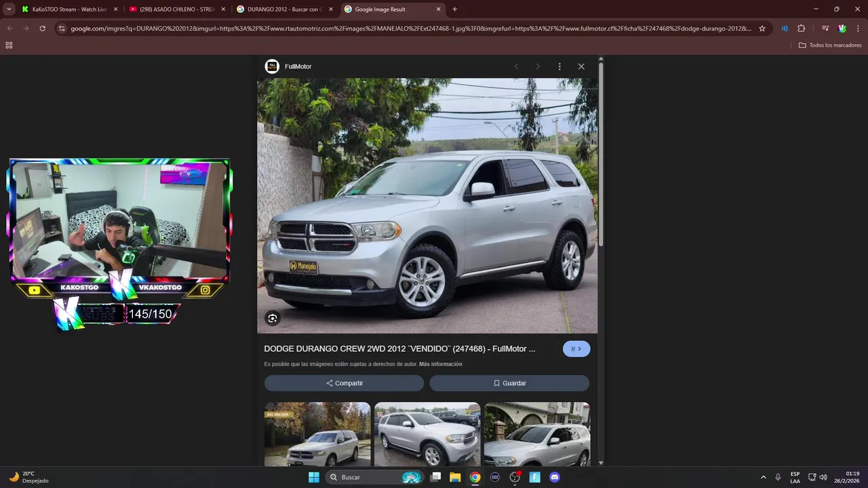Open File Explorer from the taskbar
This screenshot has width=868, height=488.
coord(455,477)
